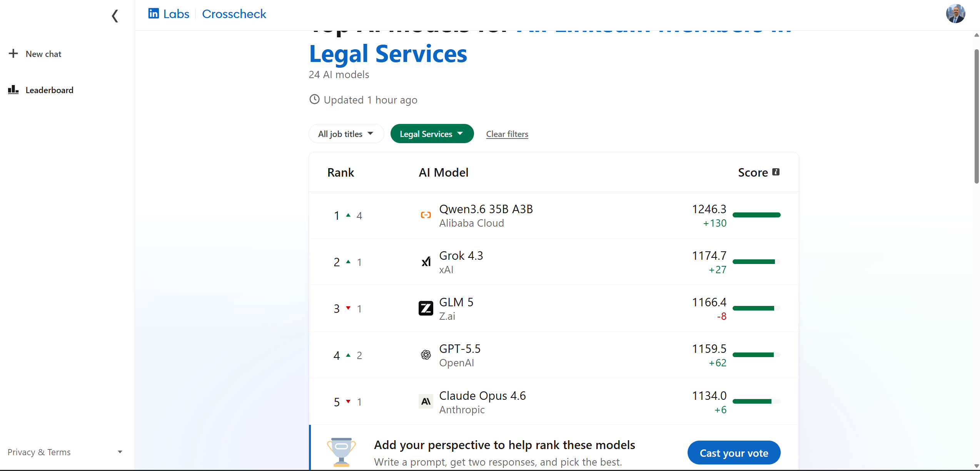Click the 24 AI models count
Screen dimensions: 980x471
click(x=339, y=75)
